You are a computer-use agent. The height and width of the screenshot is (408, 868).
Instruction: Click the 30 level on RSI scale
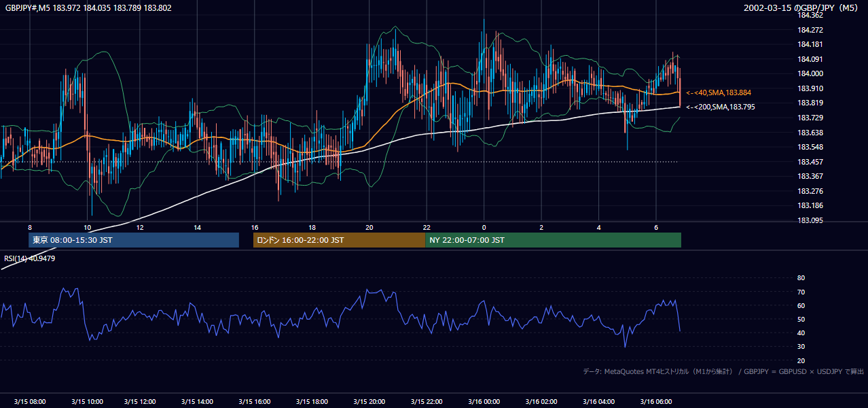coord(801,347)
